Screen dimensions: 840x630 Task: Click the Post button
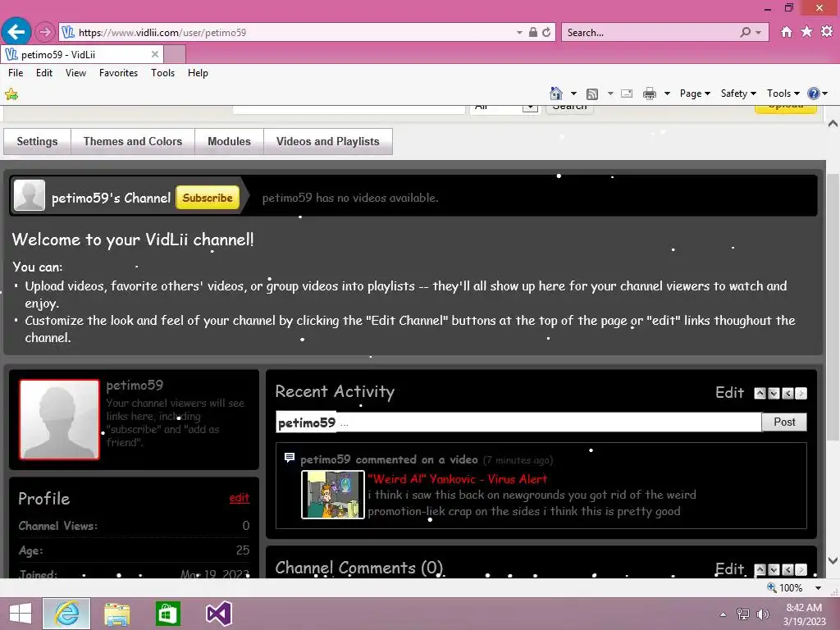click(784, 422)
